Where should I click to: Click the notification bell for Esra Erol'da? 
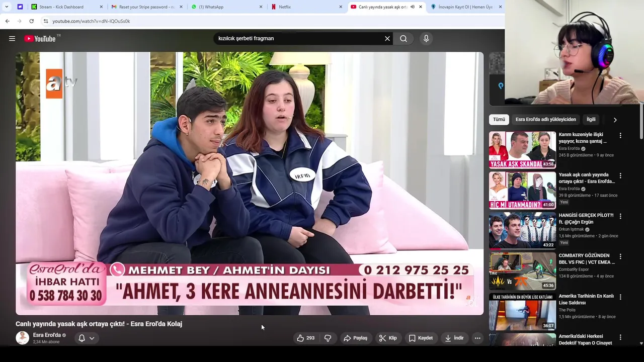click(82, 338)
